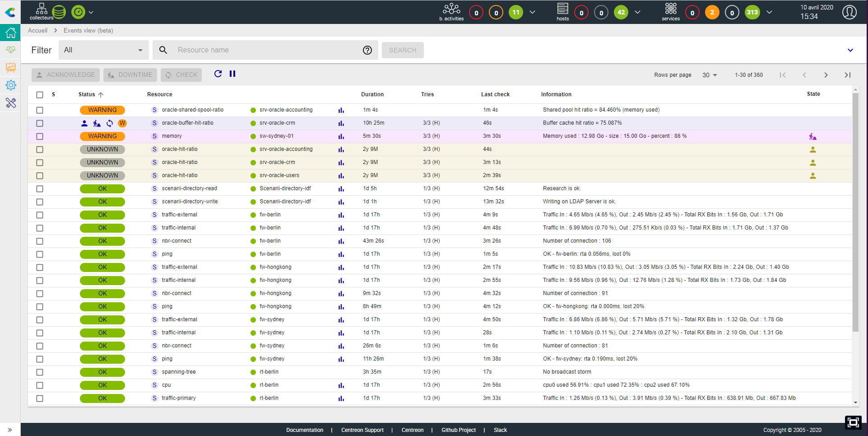The width and height of the screenshot is (868, 436).
Task: Expand the services summary dropdown chevron
Action: pyautogui.click(x=769, y=12)
